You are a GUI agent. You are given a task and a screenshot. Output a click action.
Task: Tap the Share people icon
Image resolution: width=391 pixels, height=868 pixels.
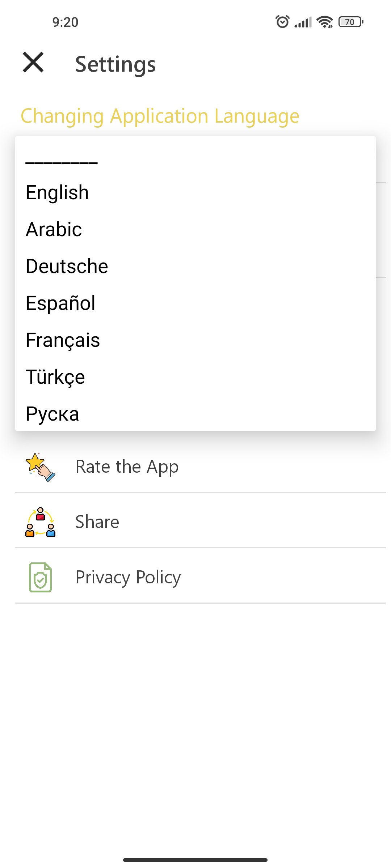(x=40, y=522)
